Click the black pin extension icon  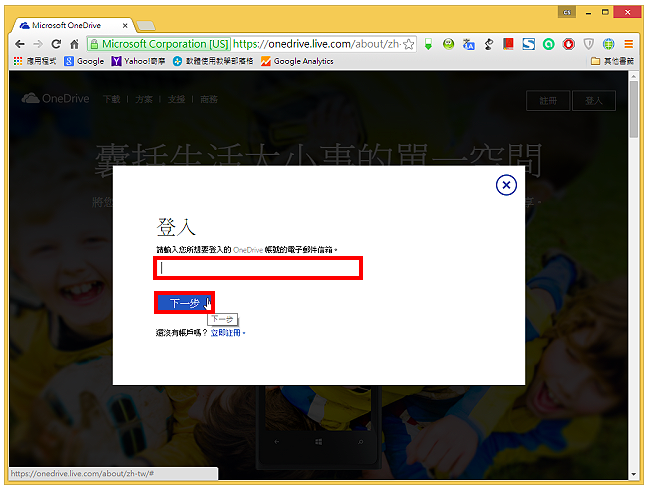(x=488, y=44)
